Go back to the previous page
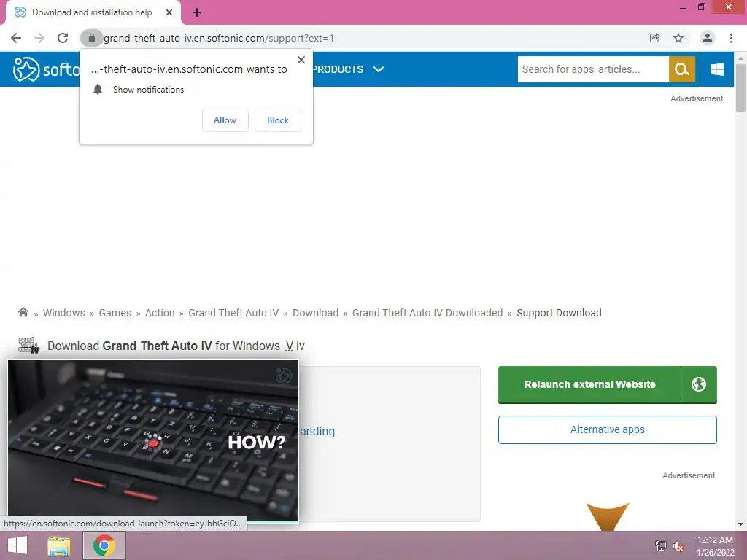The height and width of the screenshot is (560, 747). tap(16, 38)
